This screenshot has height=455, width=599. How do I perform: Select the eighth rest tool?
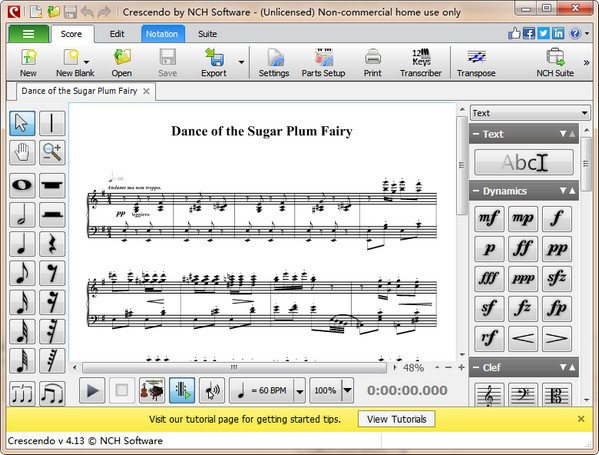52,273
